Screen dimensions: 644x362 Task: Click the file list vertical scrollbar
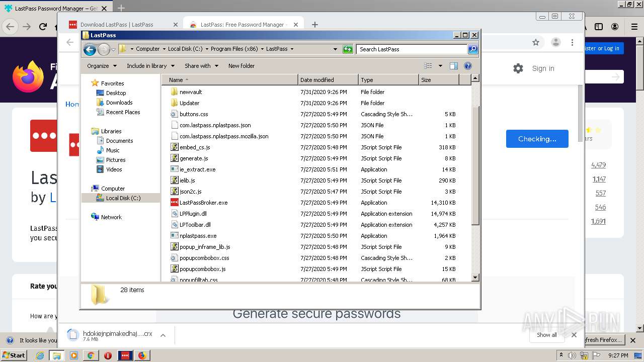tap(475, 166)
